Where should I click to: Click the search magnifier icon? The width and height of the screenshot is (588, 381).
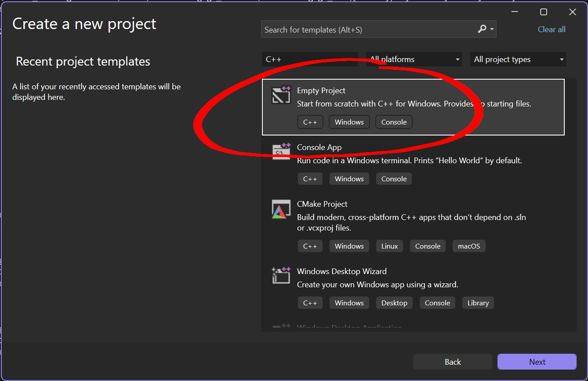tap(482, 29)
